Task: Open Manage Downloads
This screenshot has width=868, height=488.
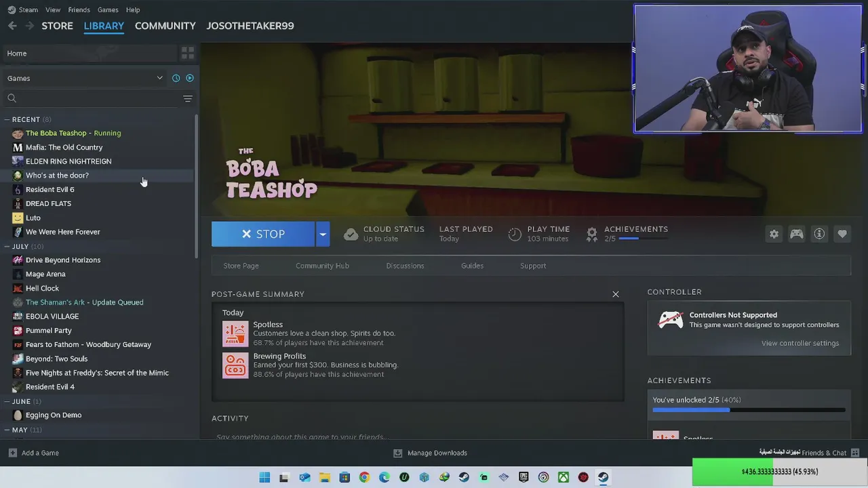Action: click(431, 453)
